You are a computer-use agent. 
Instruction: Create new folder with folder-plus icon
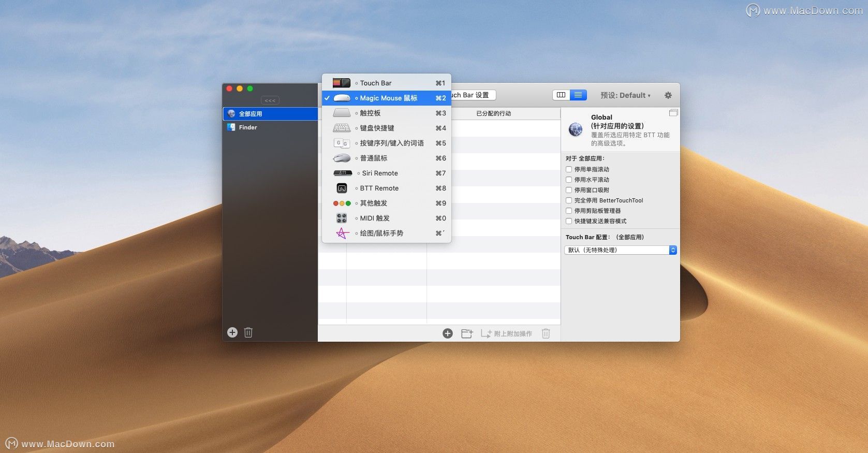click(467, 333)
